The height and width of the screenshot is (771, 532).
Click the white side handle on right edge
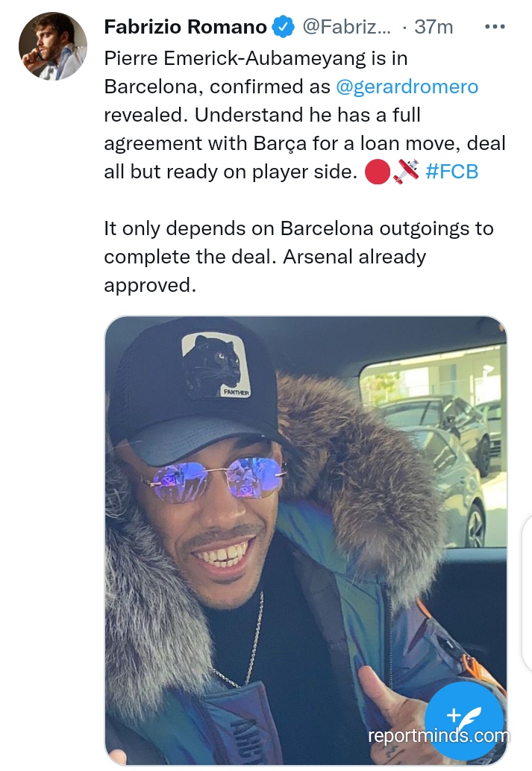[x=527, y=593]
